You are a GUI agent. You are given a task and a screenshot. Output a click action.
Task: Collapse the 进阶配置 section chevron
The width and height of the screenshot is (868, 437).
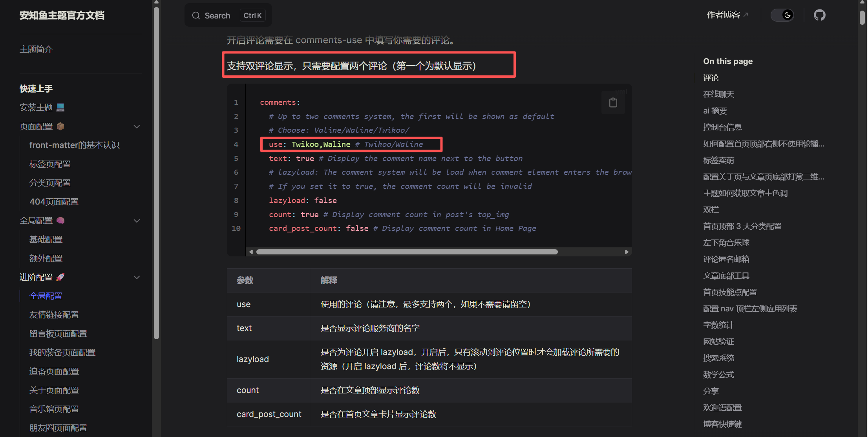coord(137,277)
